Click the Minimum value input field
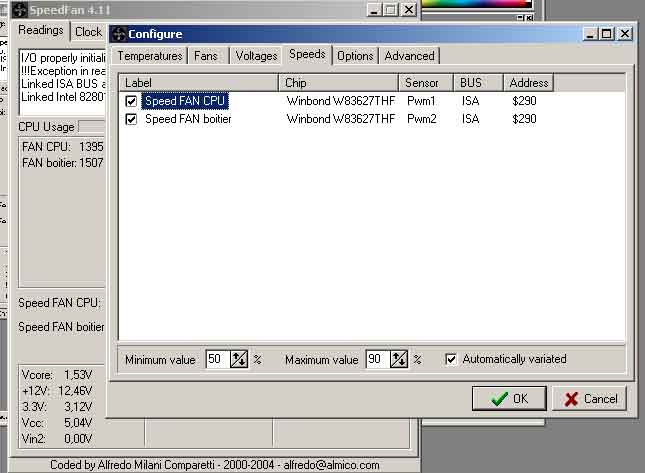645x473 pixels. coord(216,359)
